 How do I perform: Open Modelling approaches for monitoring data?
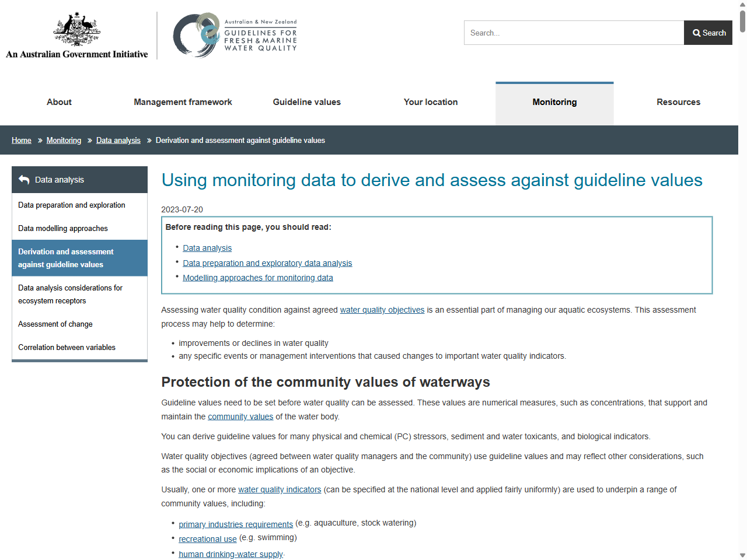coord(258,277)
